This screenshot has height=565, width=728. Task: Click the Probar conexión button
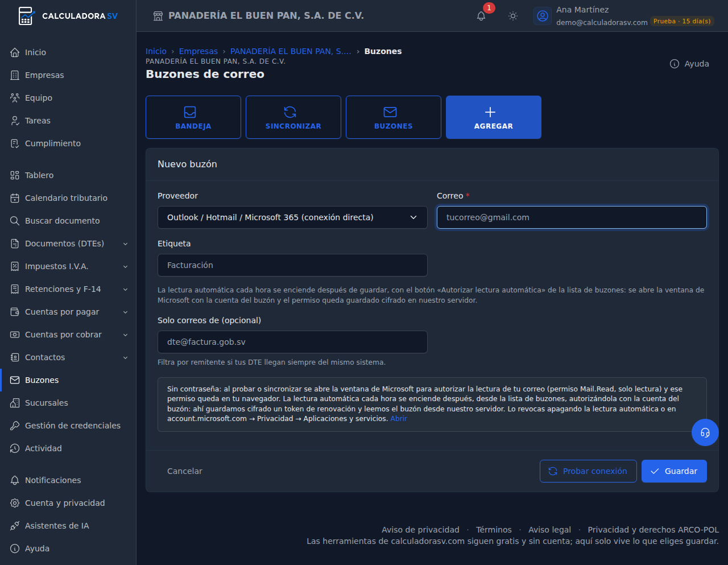pos(588,471)
